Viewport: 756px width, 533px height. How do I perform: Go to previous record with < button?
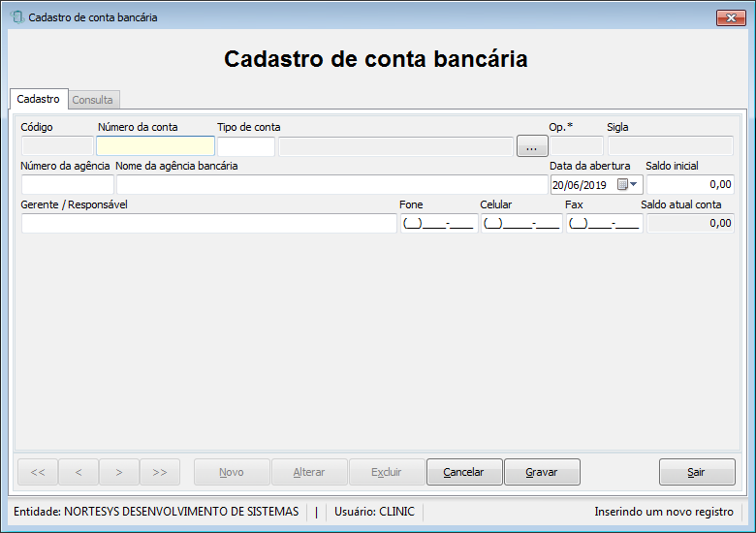pyautogui.click(x=79, y=472)
